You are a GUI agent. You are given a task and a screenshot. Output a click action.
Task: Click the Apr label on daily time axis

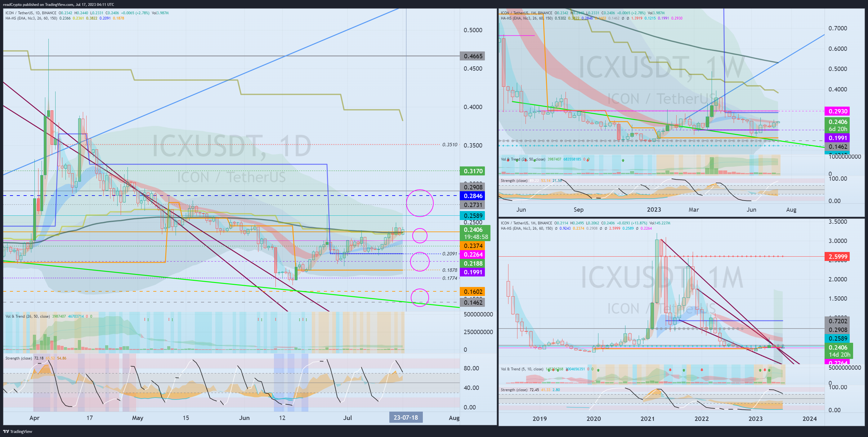pos(34,418)
